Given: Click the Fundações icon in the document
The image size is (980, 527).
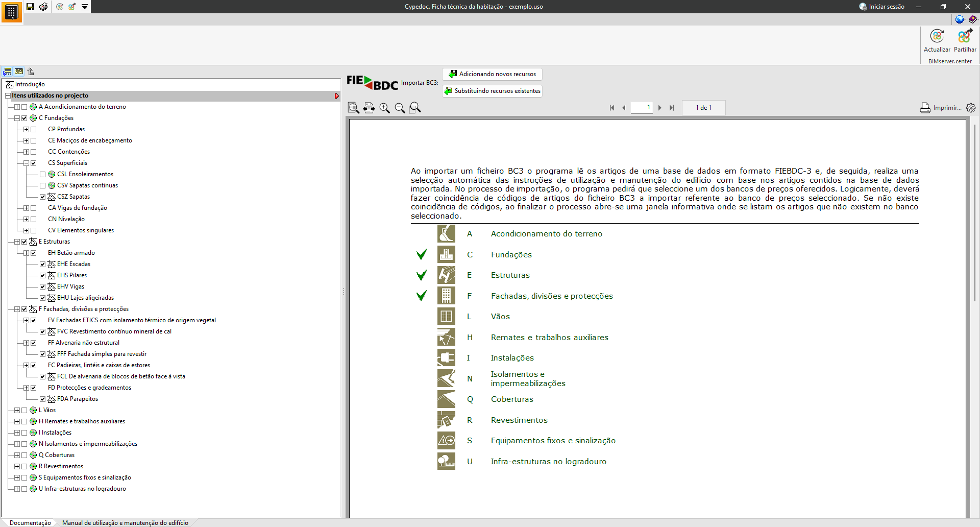Looking at the screenshot, I should [446, 254].
